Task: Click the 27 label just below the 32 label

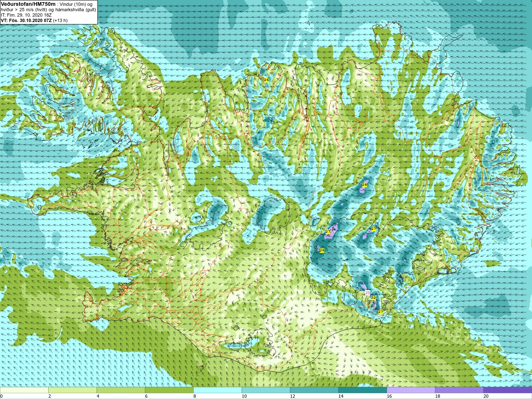Action: click(x=381, y=311)
